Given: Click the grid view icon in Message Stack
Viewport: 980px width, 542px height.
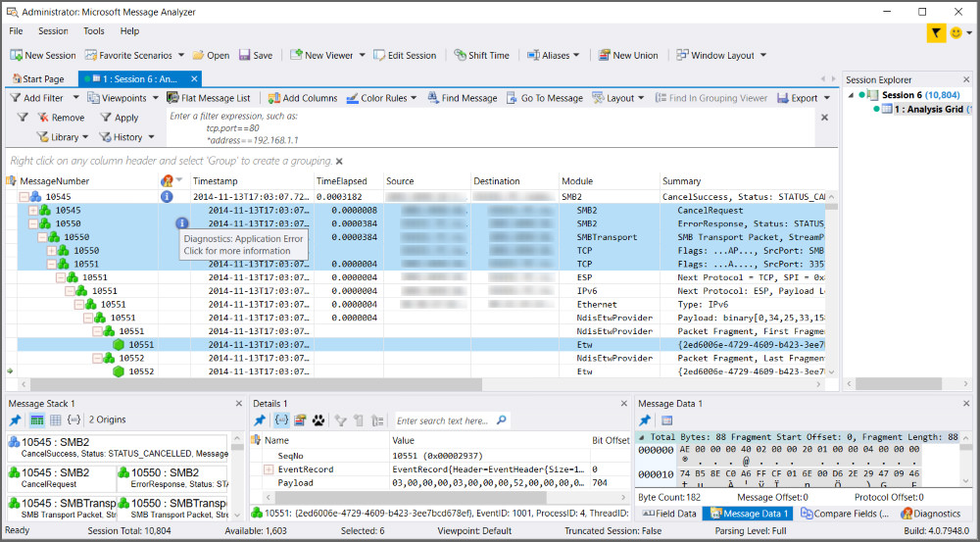Looking at the screenshot, I should 55,420.
